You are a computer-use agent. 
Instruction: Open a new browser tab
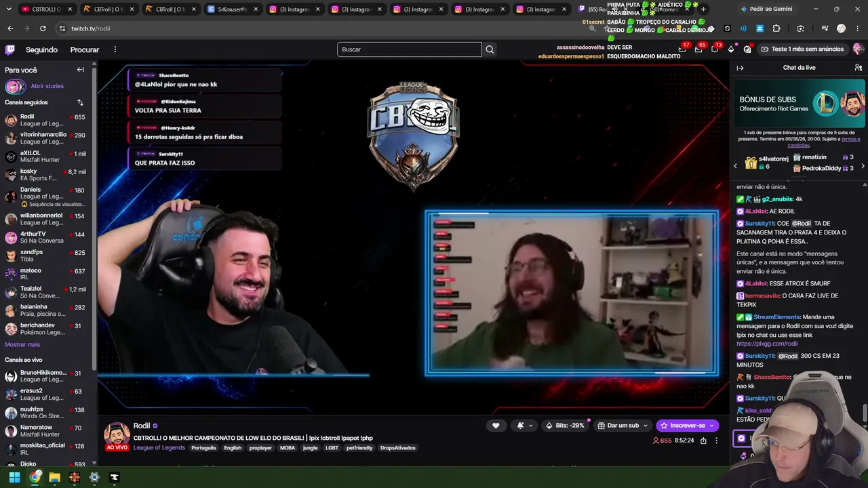tap(703, 9)
